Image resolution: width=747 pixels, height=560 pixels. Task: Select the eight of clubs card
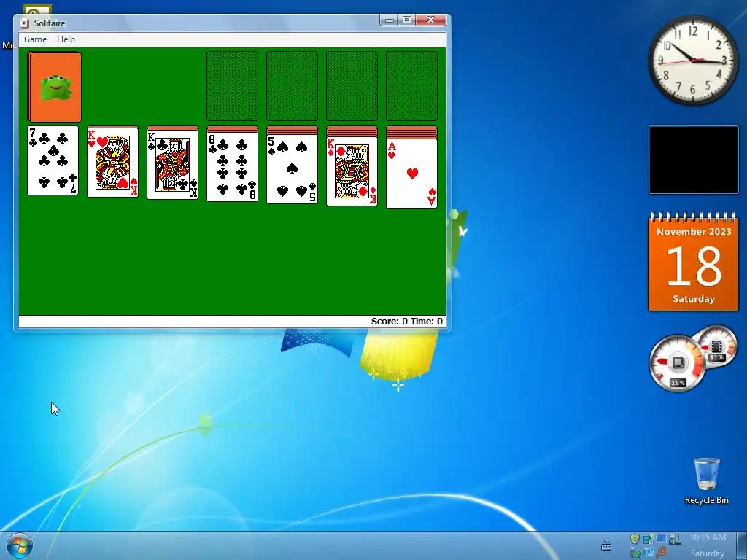click(233, 167)
